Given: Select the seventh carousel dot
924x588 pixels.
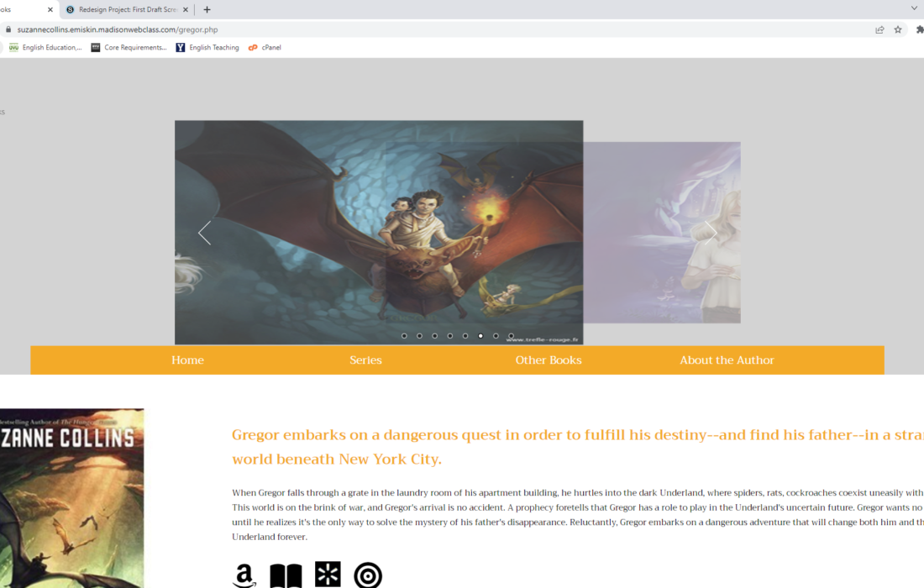Looking at the screenshot, I should [496, 336].
